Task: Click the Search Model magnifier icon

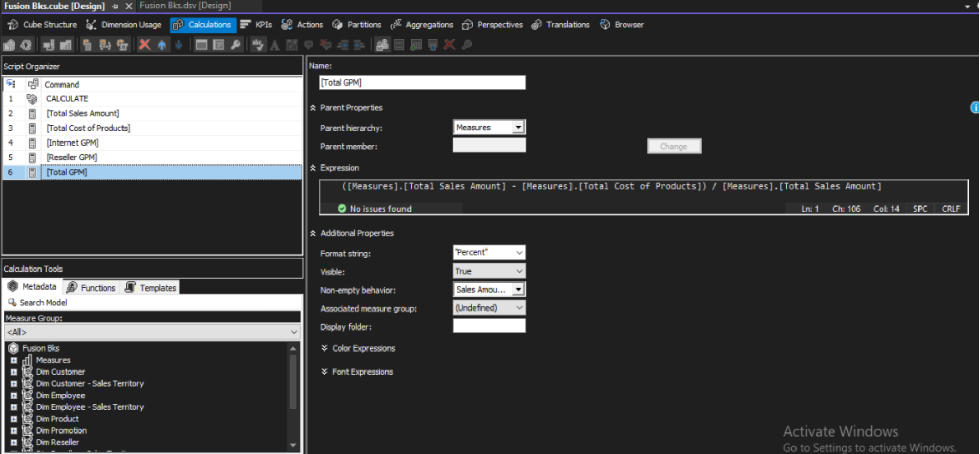Action: [x=12, y=303]
